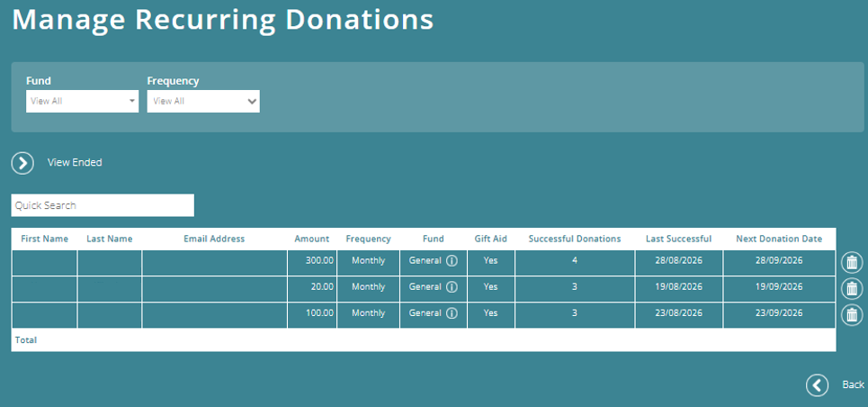Sort by Amount column header
Viewport: 868px width, 407px height.
[311, 239]
